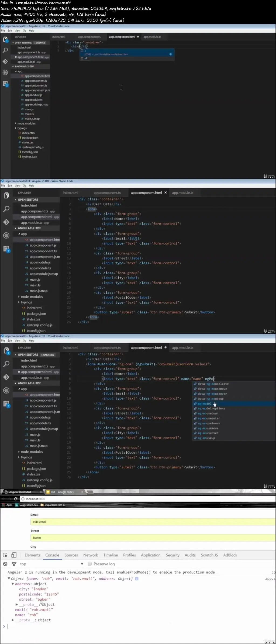The width and height of the screenshot is (276, 644).
Task: Toggle the DevTools device toolbar icon
Action: coord(14,555)
